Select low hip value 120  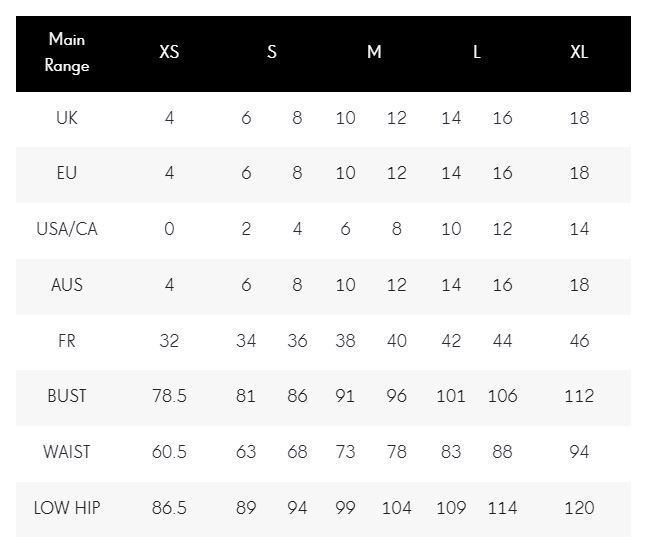[578, 508]
